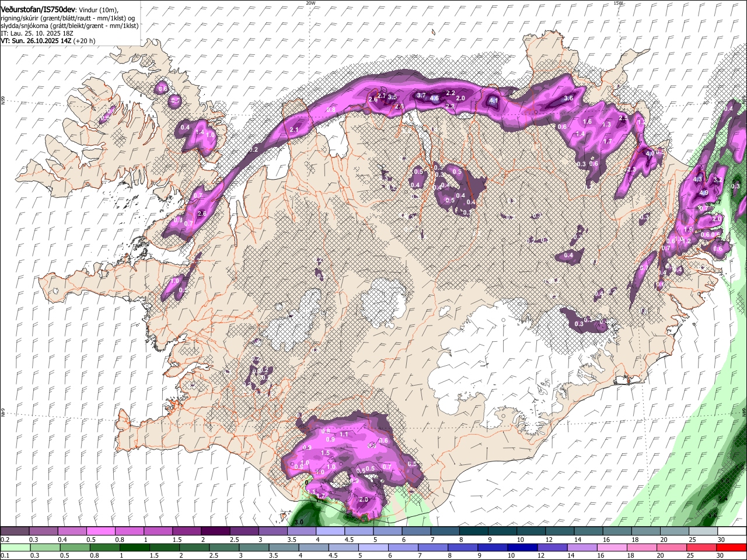Viewport: 747px width, 560px height.
Task: Select the 16–18 light pink rain legend swatch
Action: point(613,547)
